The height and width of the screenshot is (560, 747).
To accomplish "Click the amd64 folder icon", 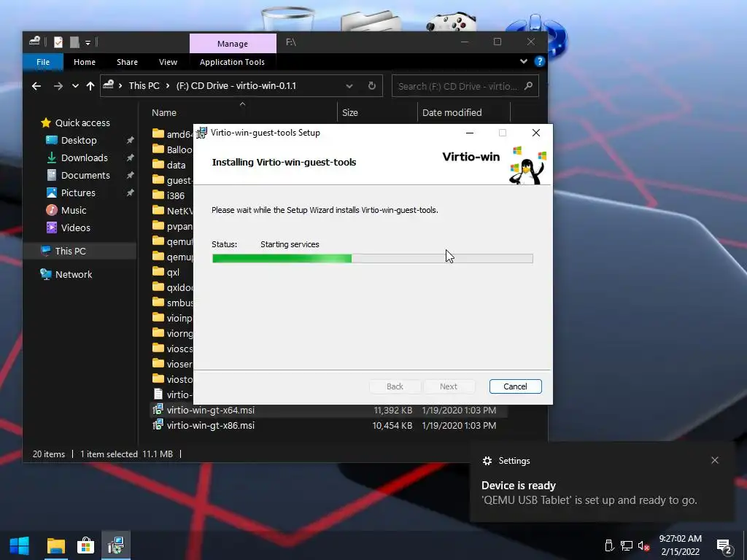I will coord(158,134).
